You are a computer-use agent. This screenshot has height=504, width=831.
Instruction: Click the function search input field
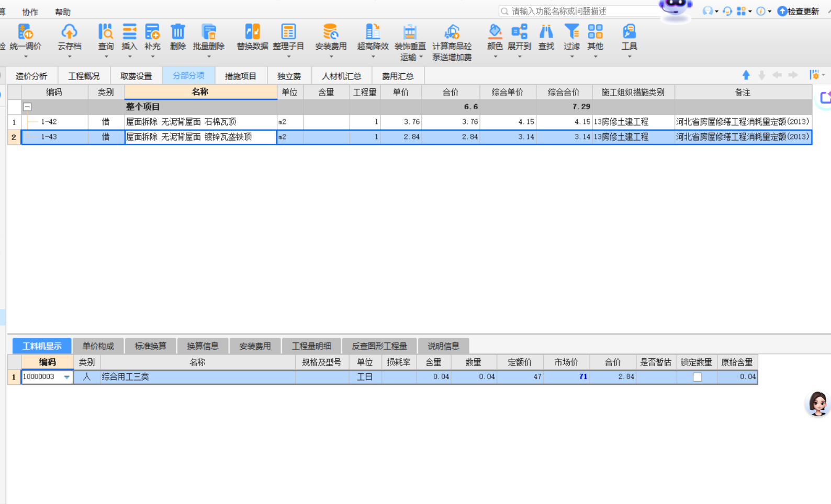578,11
